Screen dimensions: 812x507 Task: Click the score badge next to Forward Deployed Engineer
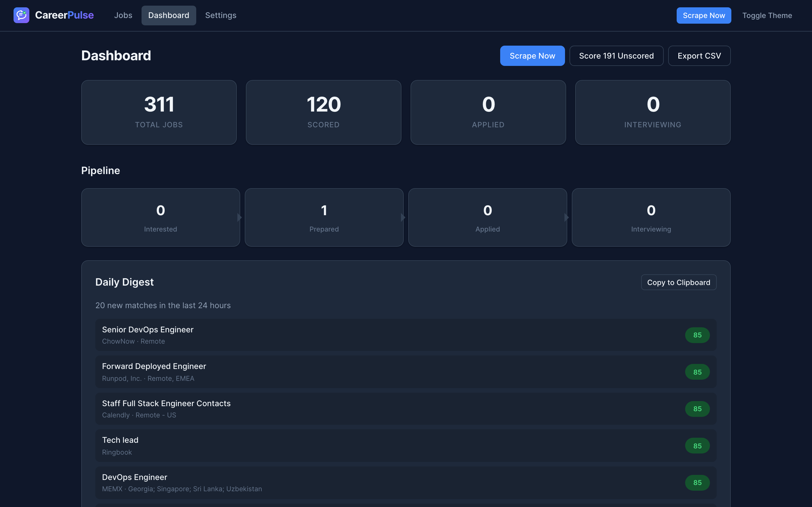coord(697,372)
